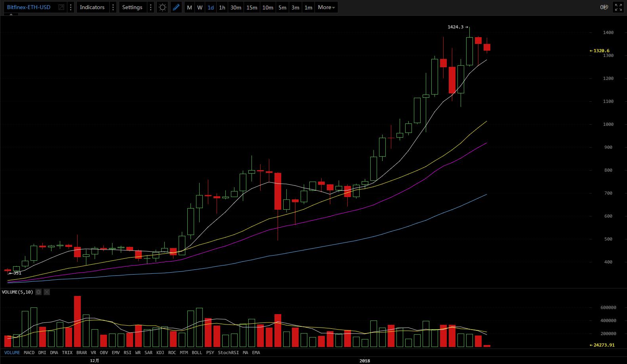The width and height of the screenshot is (627, 364).
Task: Switch to the EMV indicator
Action: 116,353
